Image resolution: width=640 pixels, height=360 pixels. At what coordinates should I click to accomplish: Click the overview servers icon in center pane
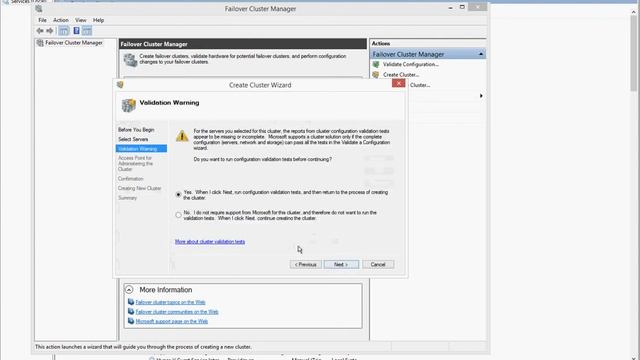pos(131,60)
